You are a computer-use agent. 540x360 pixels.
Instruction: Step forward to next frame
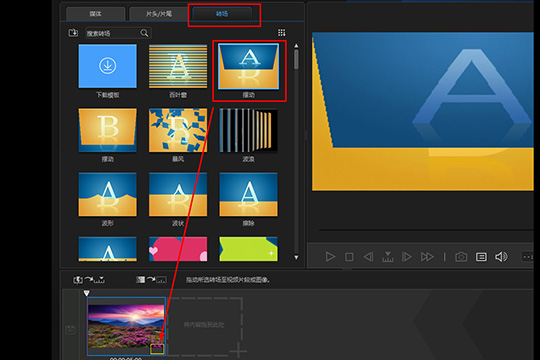point(407,257)
